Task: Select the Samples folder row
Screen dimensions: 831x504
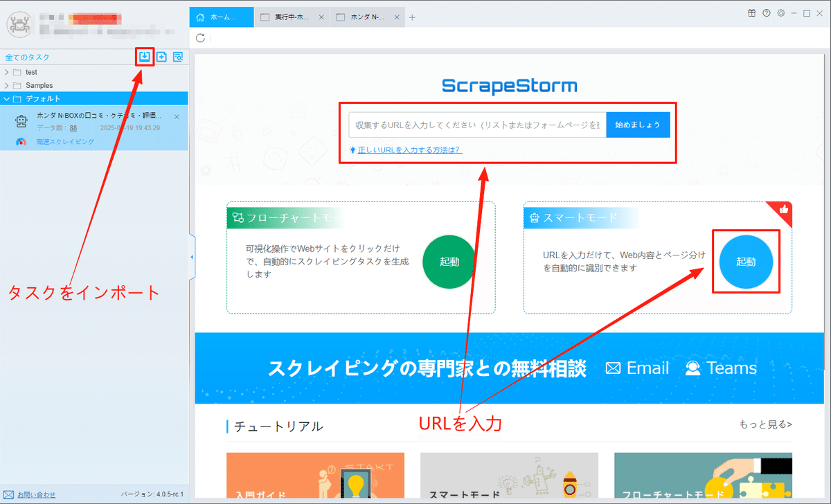Action: click(94, 85)
